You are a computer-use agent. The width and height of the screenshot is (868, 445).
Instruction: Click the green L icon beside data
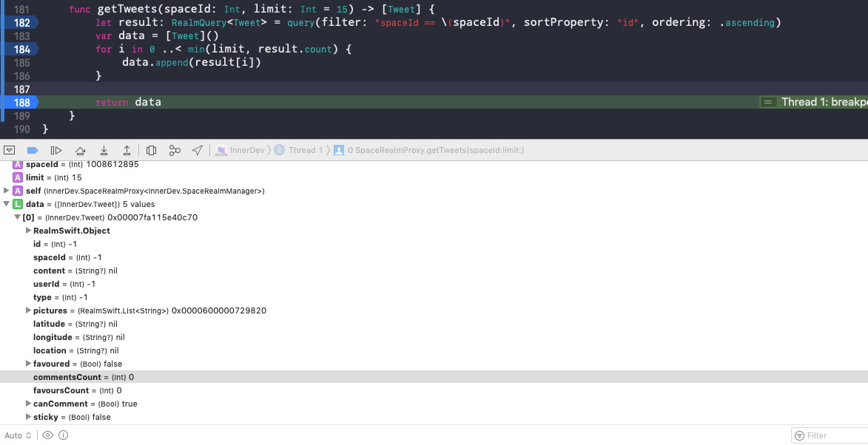coord(17,204)
